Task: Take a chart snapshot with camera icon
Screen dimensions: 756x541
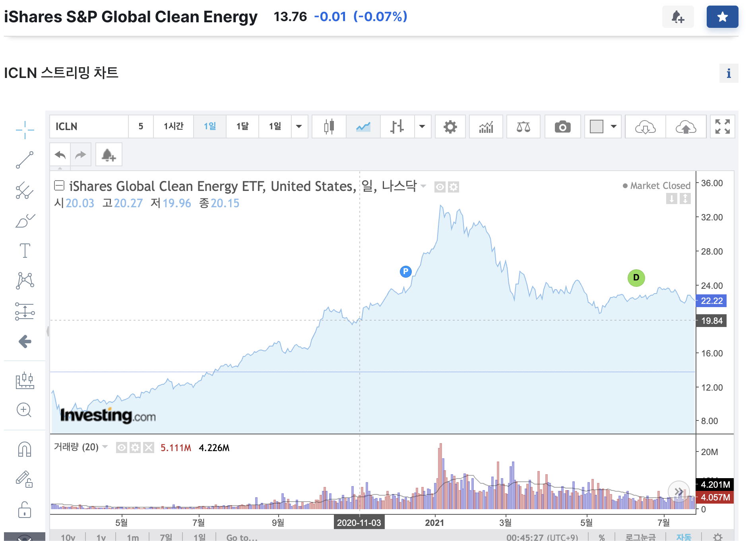Action: [x=562, y=126]
